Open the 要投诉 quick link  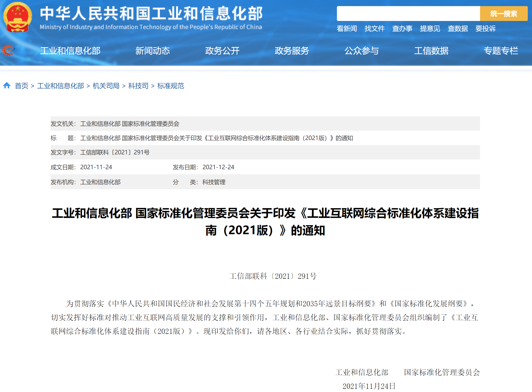(485, 28)
